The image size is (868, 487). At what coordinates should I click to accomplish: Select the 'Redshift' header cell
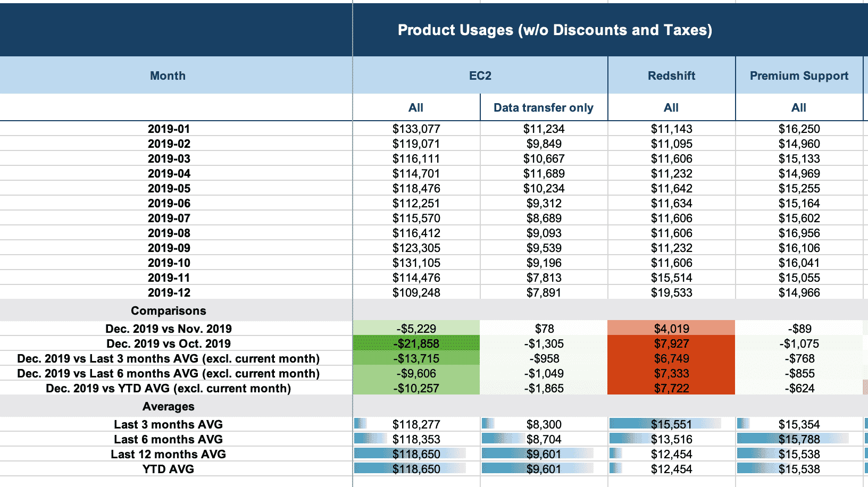[671, 75]
